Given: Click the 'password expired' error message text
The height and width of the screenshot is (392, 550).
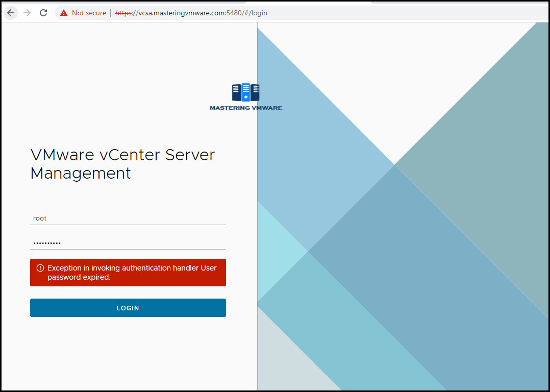Looking at the screenshot, I should tap(132, 273).
